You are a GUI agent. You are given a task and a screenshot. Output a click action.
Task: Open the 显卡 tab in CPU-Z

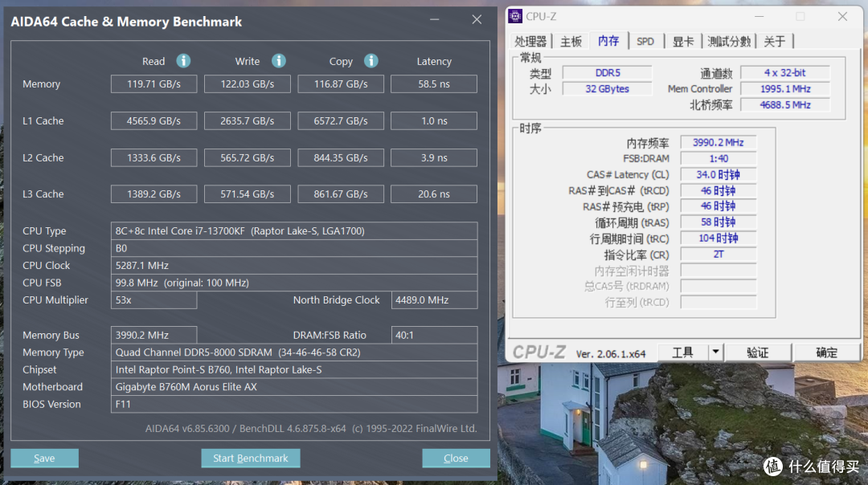pos(682,42)
